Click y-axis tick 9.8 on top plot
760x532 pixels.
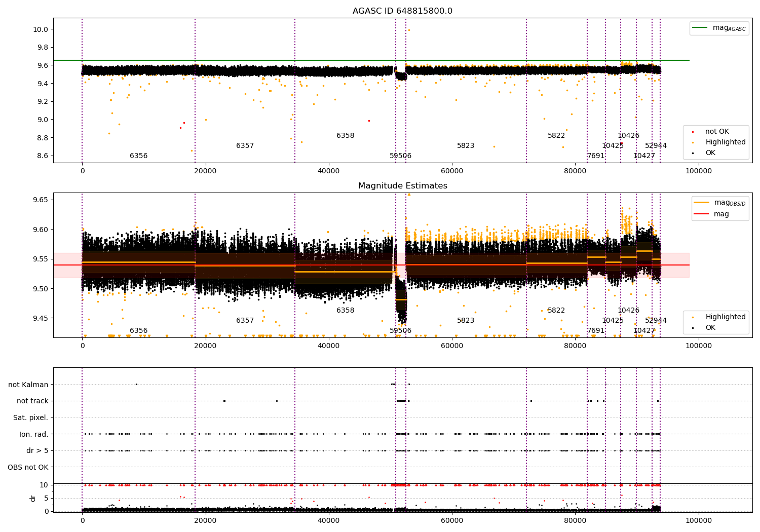point(43,48)
